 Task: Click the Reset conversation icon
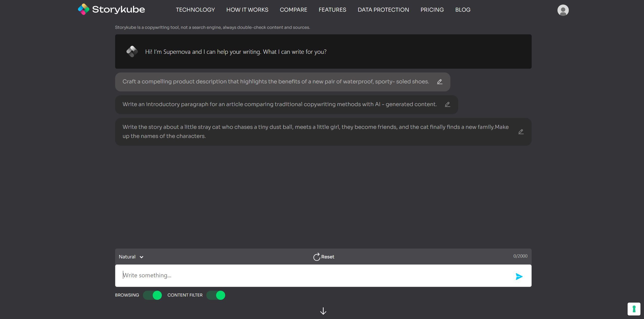click(x=316, y=256)
